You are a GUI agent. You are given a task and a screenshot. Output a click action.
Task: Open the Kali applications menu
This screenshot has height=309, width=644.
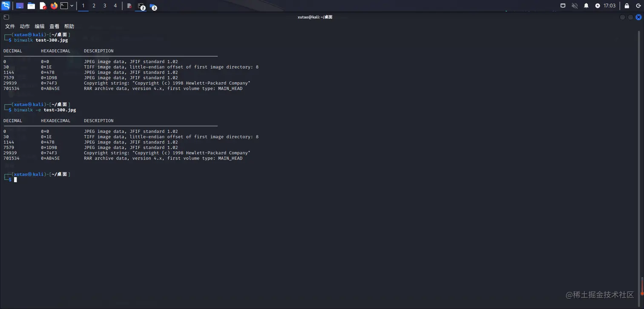(x=6, y=6)
